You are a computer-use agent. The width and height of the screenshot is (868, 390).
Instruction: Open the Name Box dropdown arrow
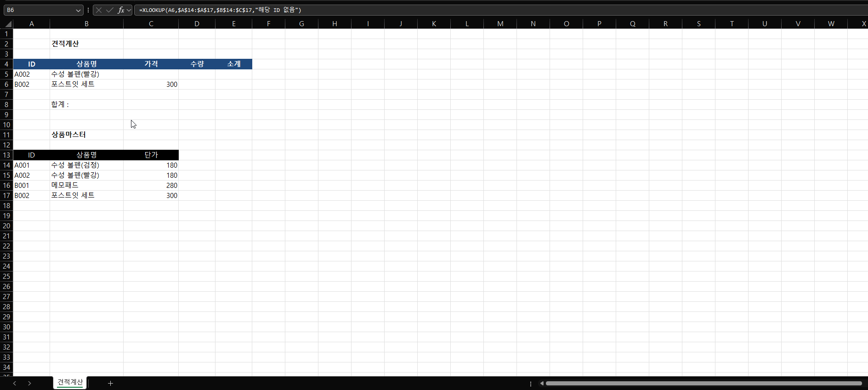tap(78, 10)
